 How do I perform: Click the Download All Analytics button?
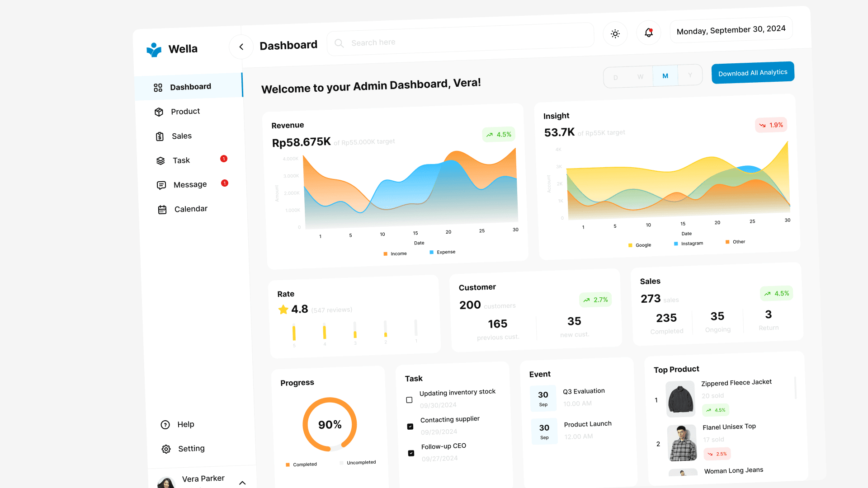752,72
